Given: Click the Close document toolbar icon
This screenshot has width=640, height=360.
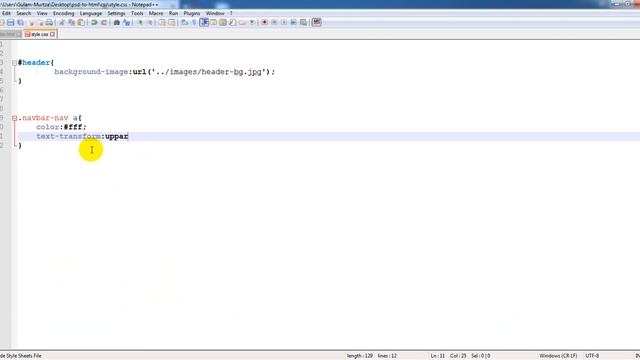Looking at the screenshot, I should [x=31, y=22].
